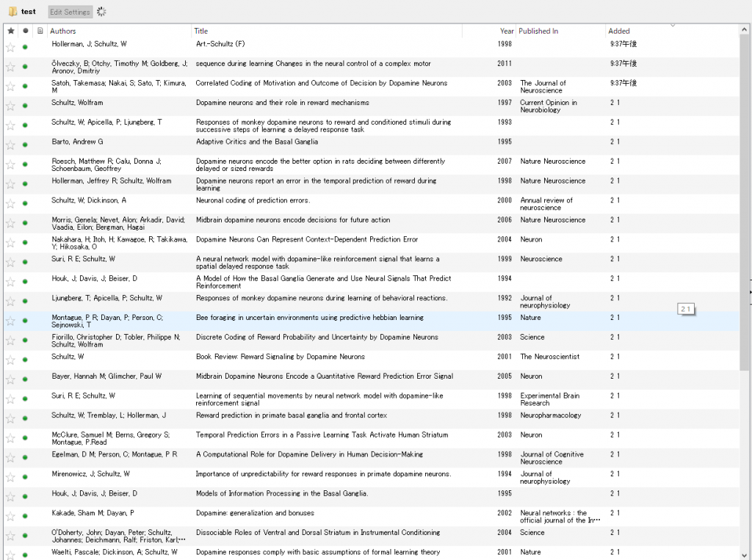Star 'Neuronal coding of prediction errors' entry

coord(10,204)
